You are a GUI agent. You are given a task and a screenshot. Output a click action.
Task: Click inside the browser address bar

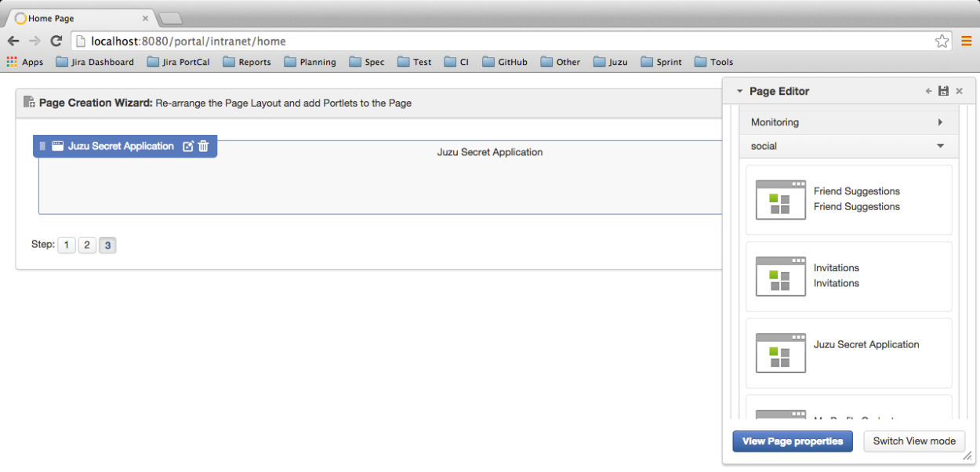click(314, 40)
